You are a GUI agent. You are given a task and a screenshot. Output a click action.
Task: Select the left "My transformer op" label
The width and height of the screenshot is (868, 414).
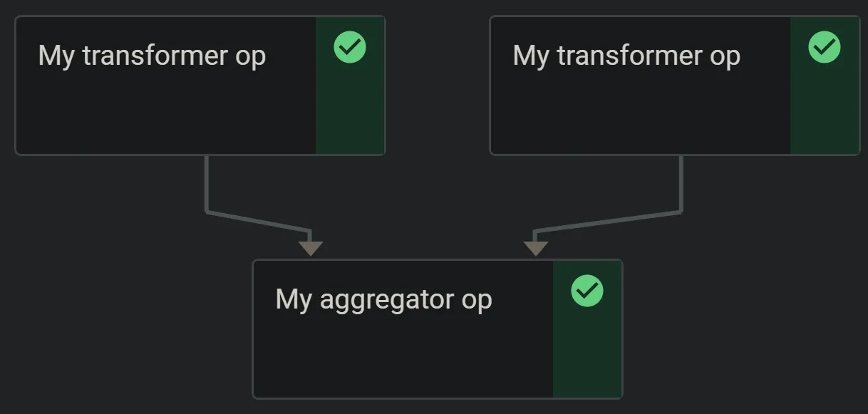[x=152, y=56]
